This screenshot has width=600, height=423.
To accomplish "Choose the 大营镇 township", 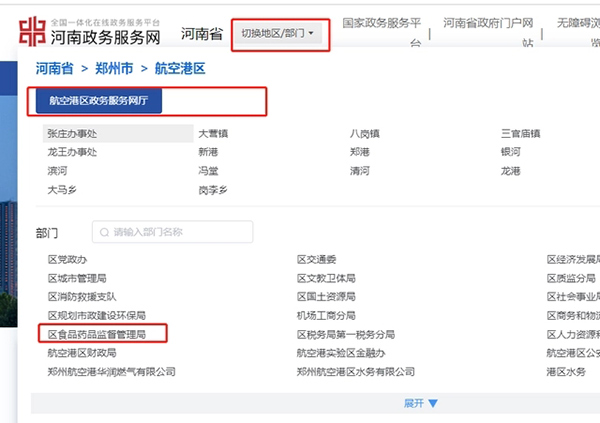I will click(x=213, y=133).
